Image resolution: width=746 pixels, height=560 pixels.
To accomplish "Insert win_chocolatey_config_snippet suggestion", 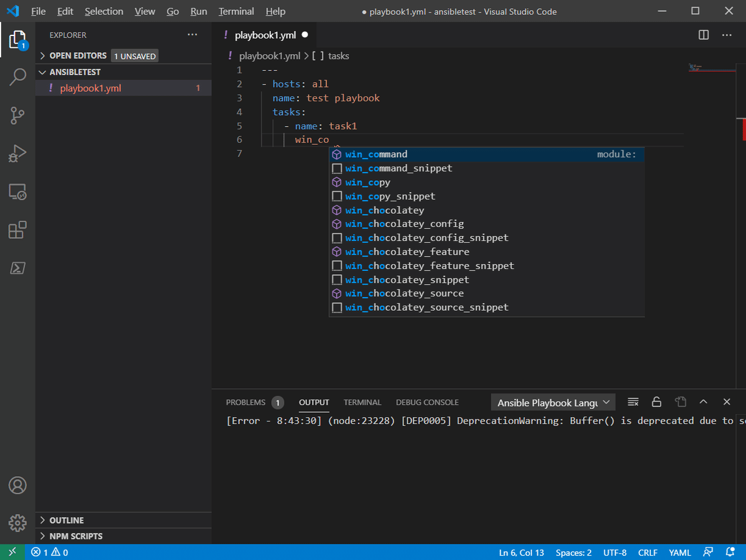I will coord(486,238).
